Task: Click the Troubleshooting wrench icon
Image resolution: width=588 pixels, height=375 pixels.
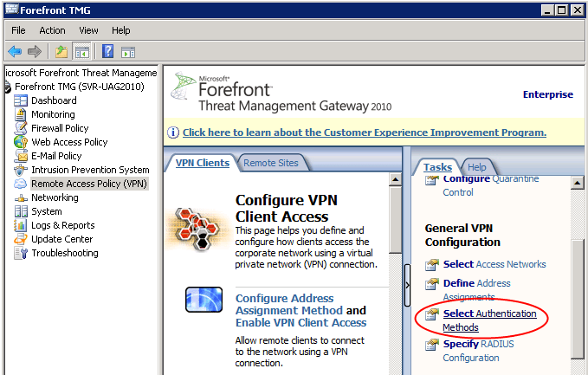Action: click(21, 253)
